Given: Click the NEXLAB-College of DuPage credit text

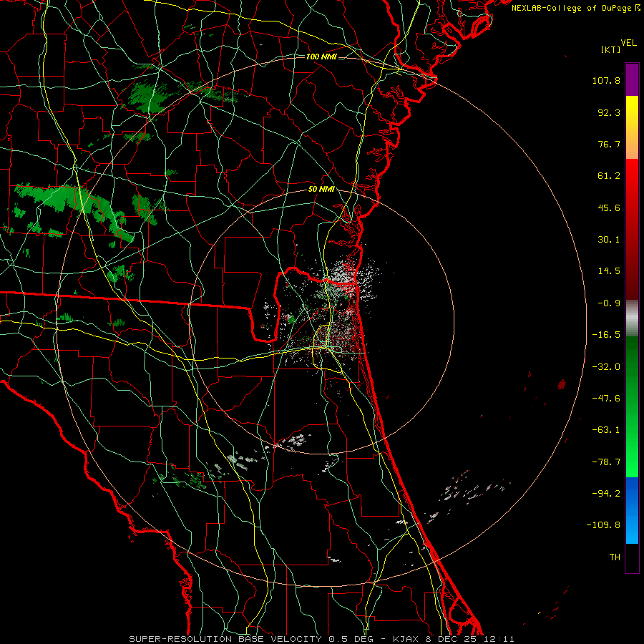Looking at the screenshot, I should [576, 8].
